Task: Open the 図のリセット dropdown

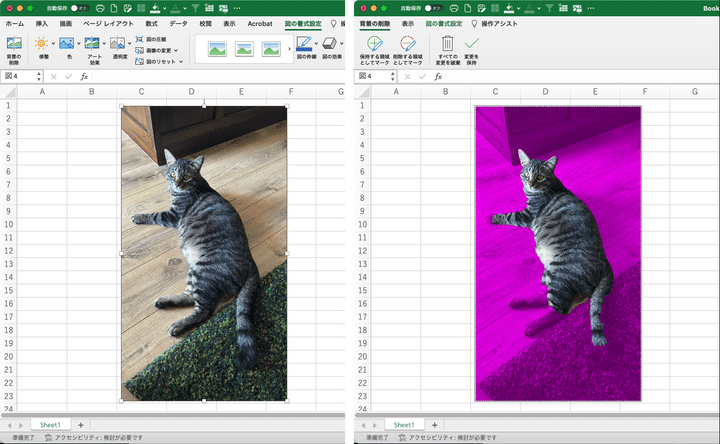Action: pos(182,62)
